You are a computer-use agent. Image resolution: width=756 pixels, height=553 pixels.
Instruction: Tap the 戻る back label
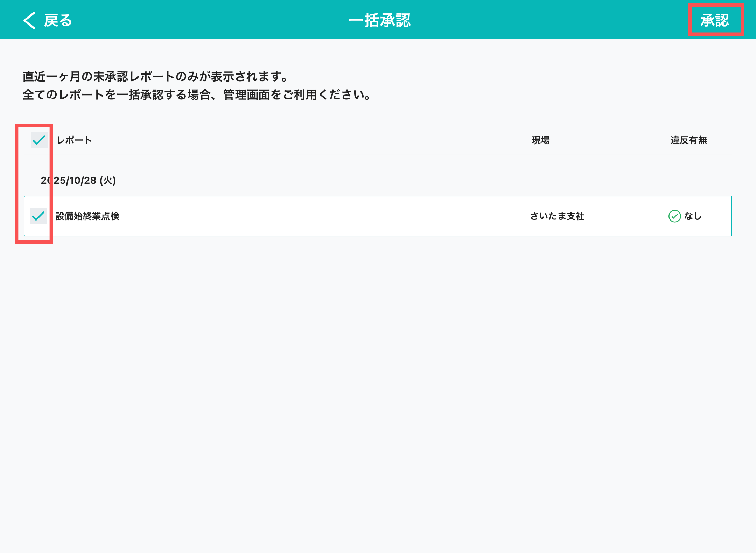pyautogui.click(x=58, y=20)
